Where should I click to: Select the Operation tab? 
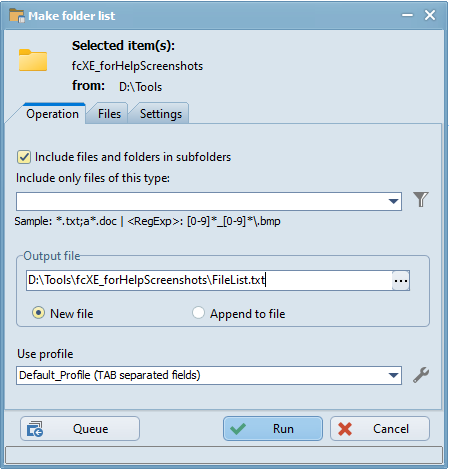coord(52,114)
